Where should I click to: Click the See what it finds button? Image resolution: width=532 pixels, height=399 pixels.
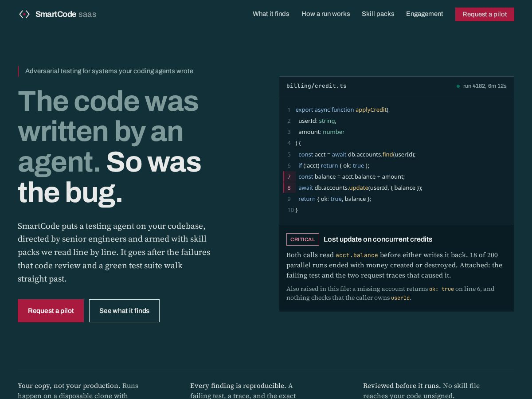[124, 311]
